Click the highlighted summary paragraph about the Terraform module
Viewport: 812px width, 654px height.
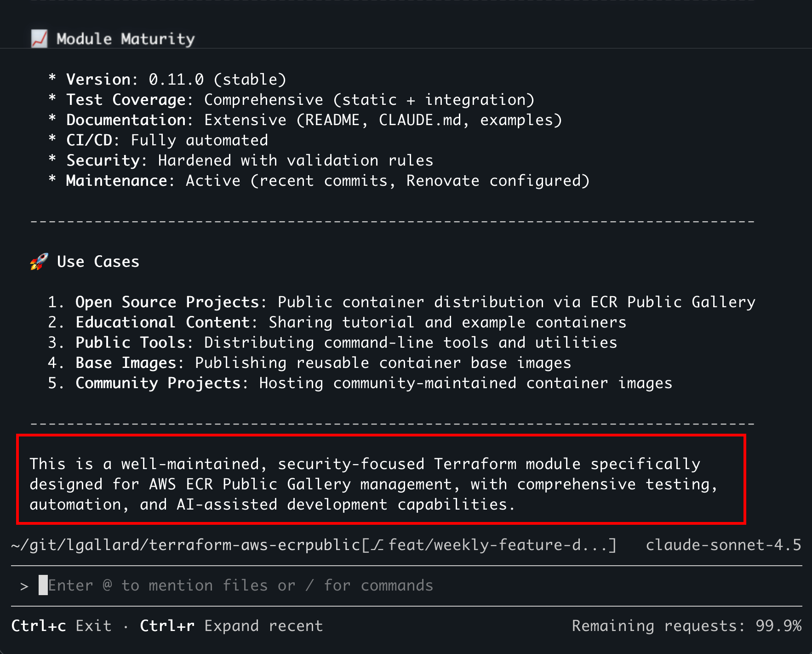coord(373,484)
